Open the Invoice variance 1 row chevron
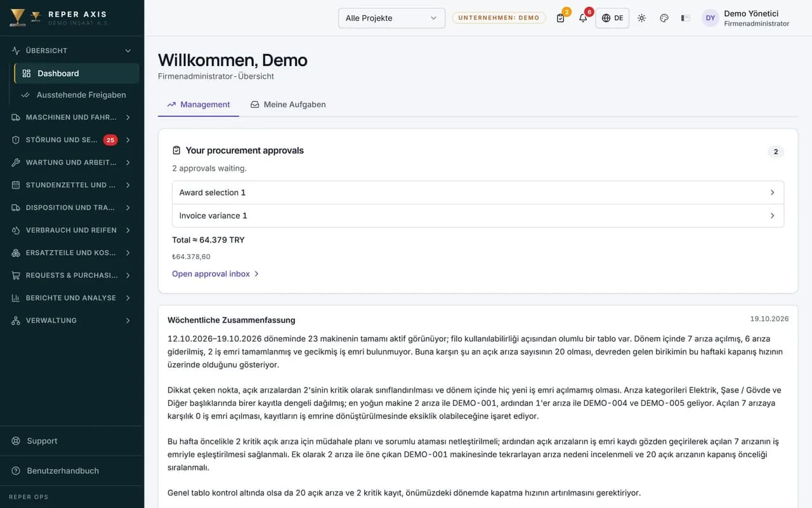Screen dimensions: 812x508 [x=772, y=216]
